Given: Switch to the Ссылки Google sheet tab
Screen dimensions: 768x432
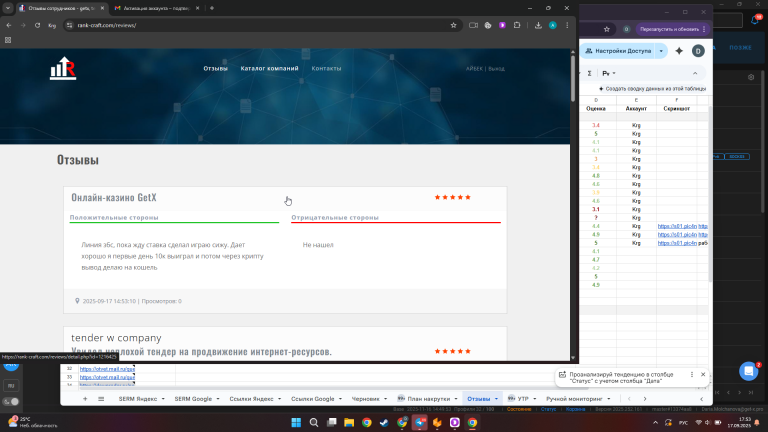Looking at the screenshot, I should click(312, 399).
